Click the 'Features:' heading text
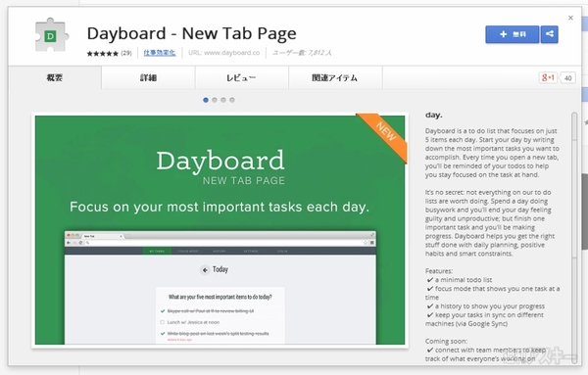The height and width of the screenshot is (375, 588). pyautogui.click(x=439, y=271)
